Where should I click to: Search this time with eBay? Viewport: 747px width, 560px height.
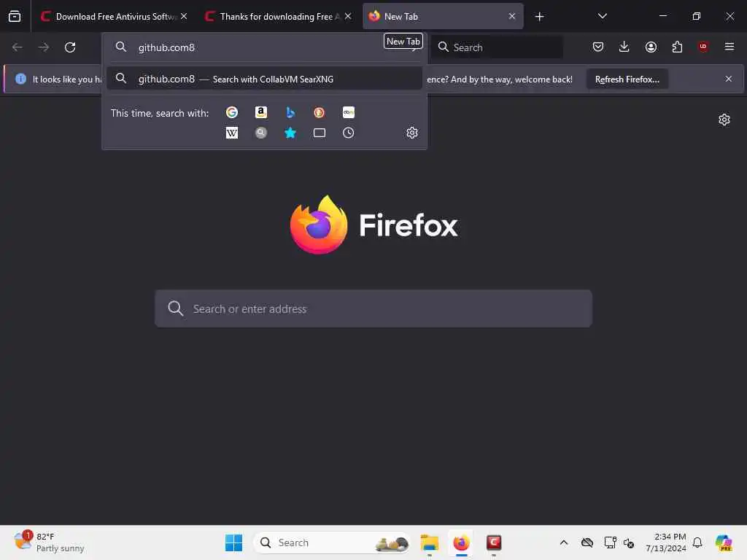tap(348, 112)
